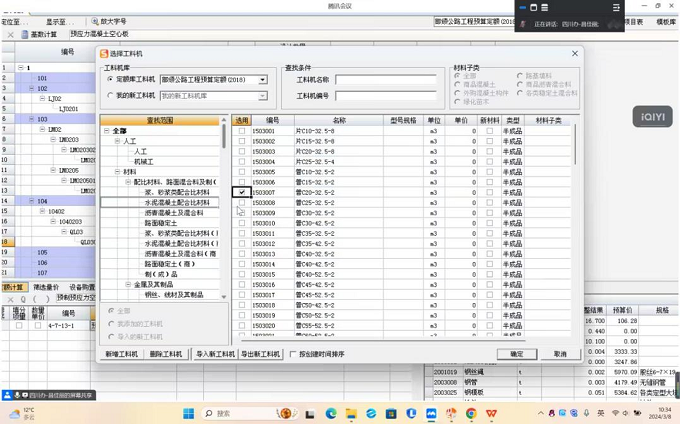Click the 基数计算 document icon
Screen dimensions: 680x424
point(25,34)
